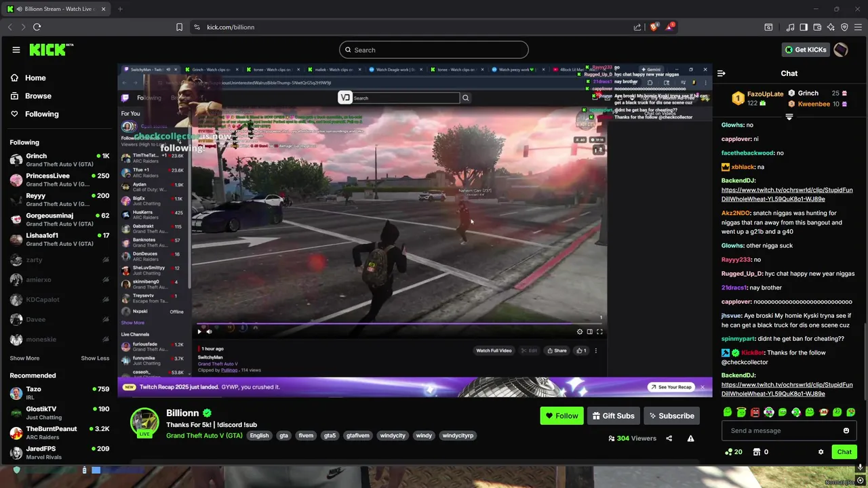Collapse Following list with Show Less
This screenshot has width=868, height=488.
95,358
